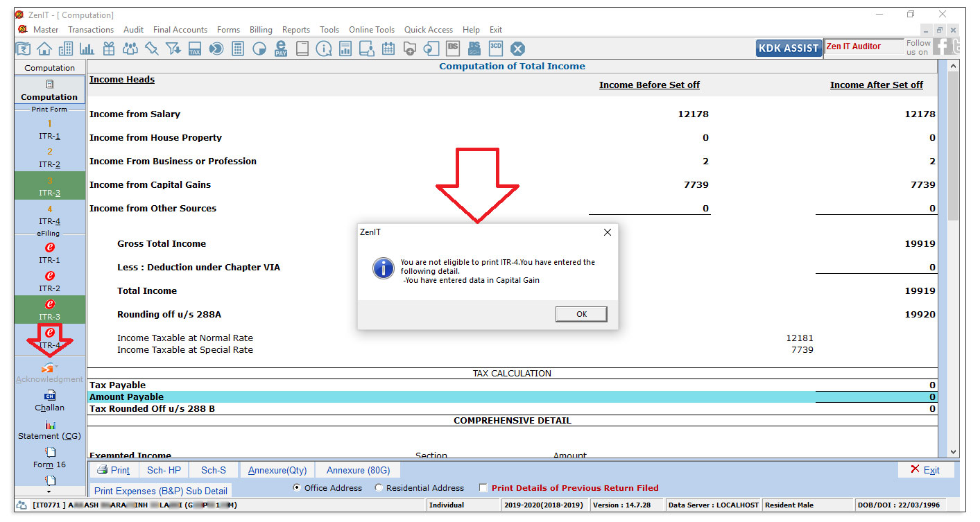This screenshot has width=980, height=522.
Task: Select ITR-2 under Print Form
Action: pos(49,158)
